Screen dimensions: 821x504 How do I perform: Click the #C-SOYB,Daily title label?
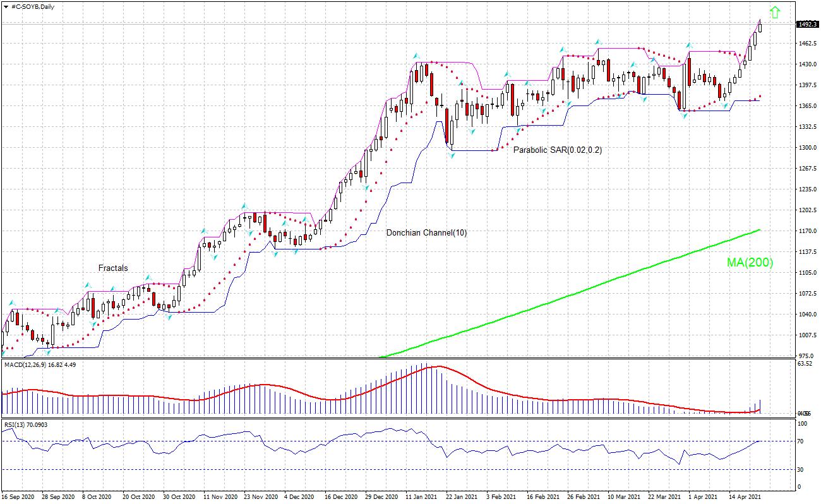[x=33, y=8]
